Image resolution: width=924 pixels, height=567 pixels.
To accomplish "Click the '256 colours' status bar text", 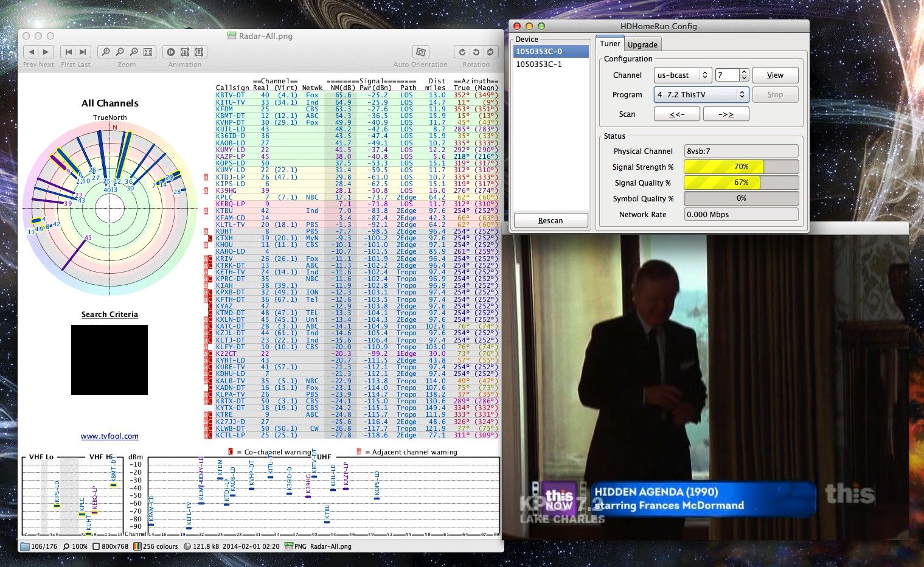I will point(161,546).
